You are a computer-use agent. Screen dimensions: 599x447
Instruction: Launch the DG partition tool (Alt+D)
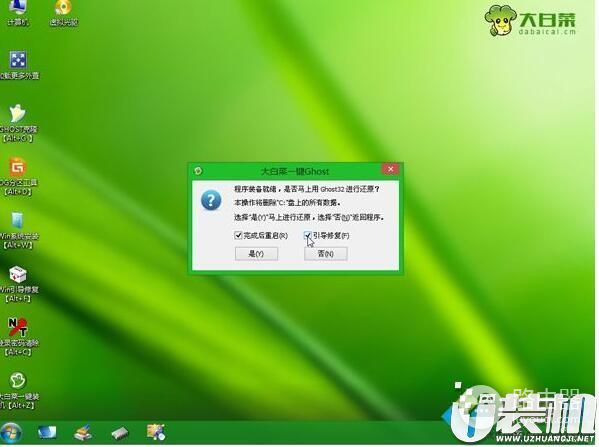(18, 177)
